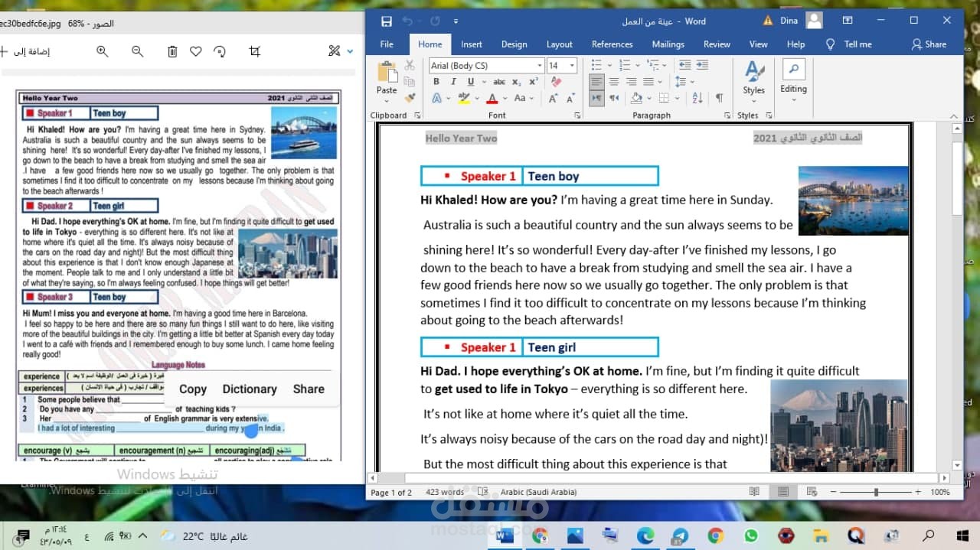Select the Format Painter brush

click(410, 98)
